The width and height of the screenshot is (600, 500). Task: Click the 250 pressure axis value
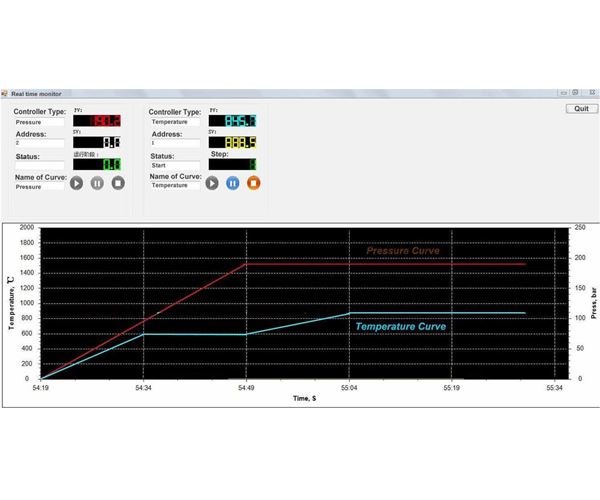tap(580, 227)
